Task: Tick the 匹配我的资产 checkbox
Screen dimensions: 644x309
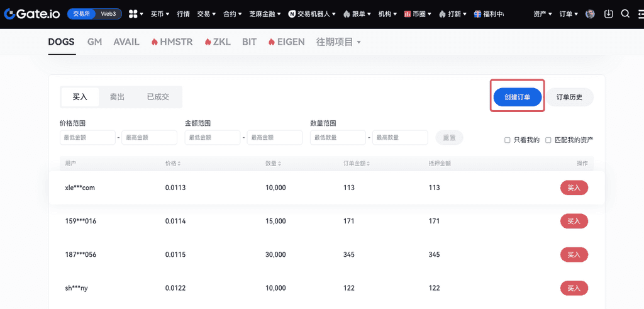Action: point(548,140)
